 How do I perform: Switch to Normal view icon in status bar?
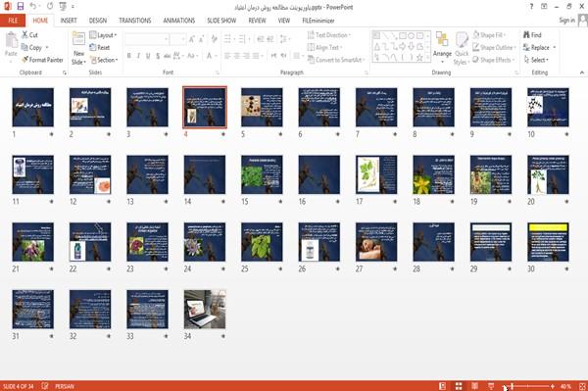(x=443, y=386)
